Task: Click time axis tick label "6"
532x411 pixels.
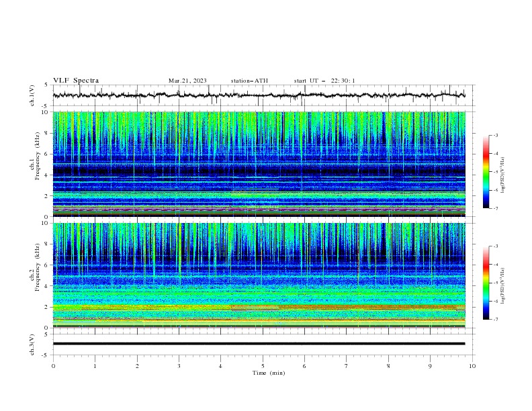Action: click(x=304, y=366)
